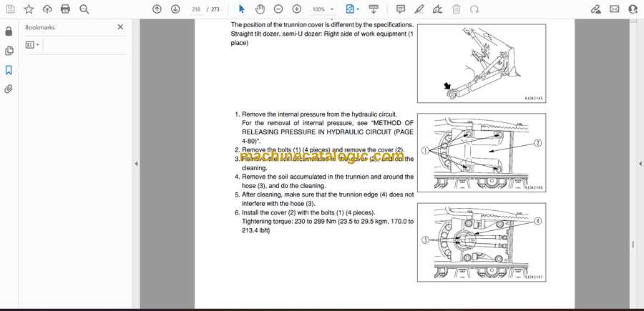Choose the selection arrow tool

pyautogui.click(x=242, y=9)
